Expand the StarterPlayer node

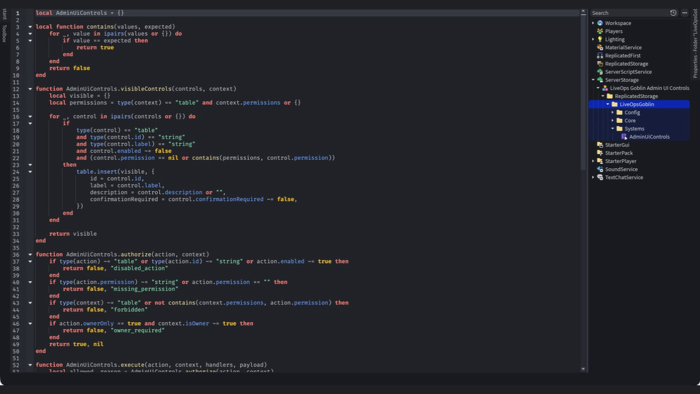click(593, 161)
